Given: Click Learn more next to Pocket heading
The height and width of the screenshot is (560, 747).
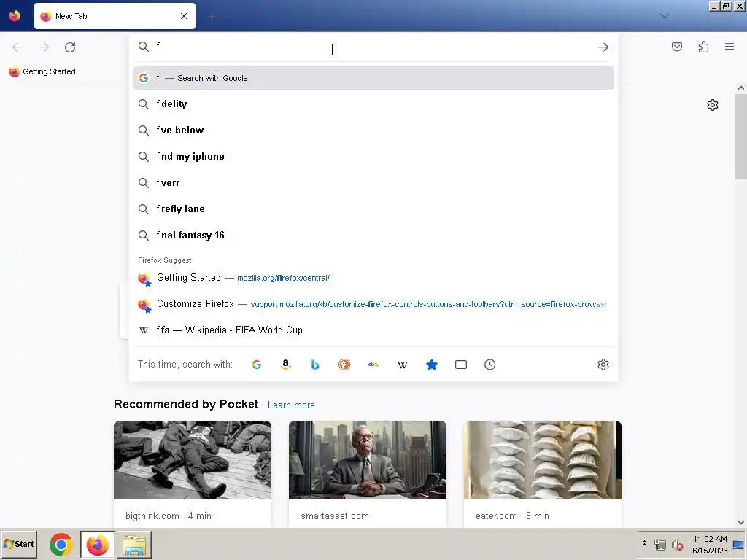Looking at the screenshot, I should (x=291, y=405).
